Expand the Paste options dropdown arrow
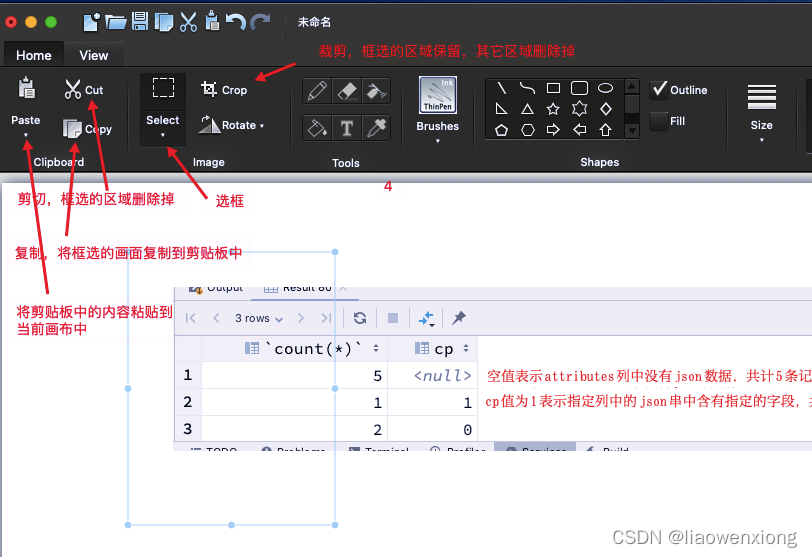This screenshot has height=557, width=812. coord(26,135)
